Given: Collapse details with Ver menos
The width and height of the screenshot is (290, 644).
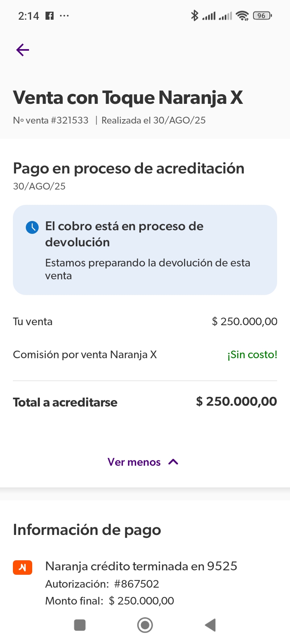Looking at the screenshot, I should [134, 462].
